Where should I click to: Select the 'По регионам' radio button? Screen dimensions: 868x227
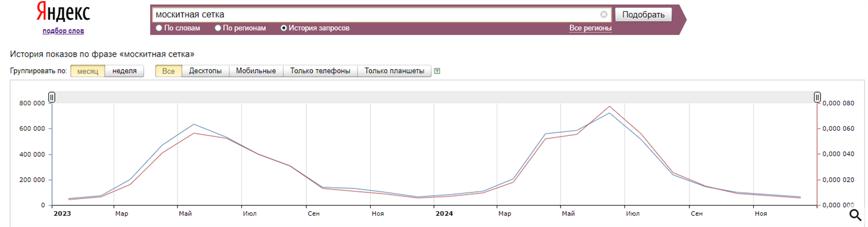tap(218, 28)
